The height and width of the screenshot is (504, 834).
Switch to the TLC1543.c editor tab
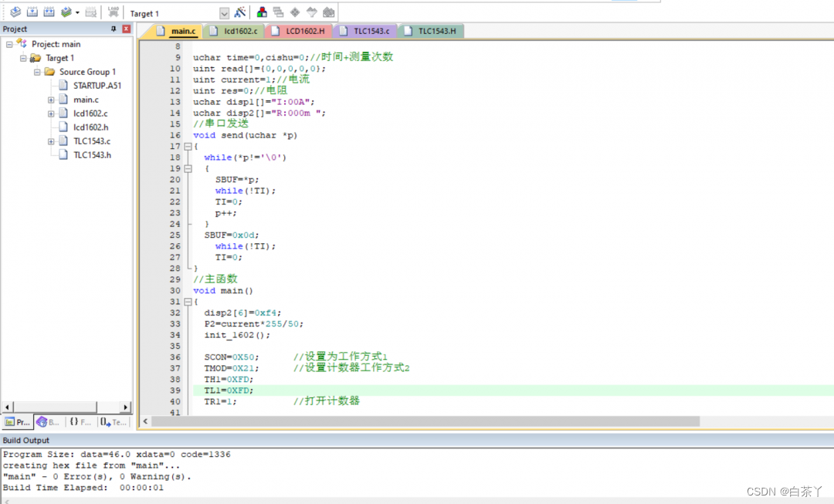[364, 32]
